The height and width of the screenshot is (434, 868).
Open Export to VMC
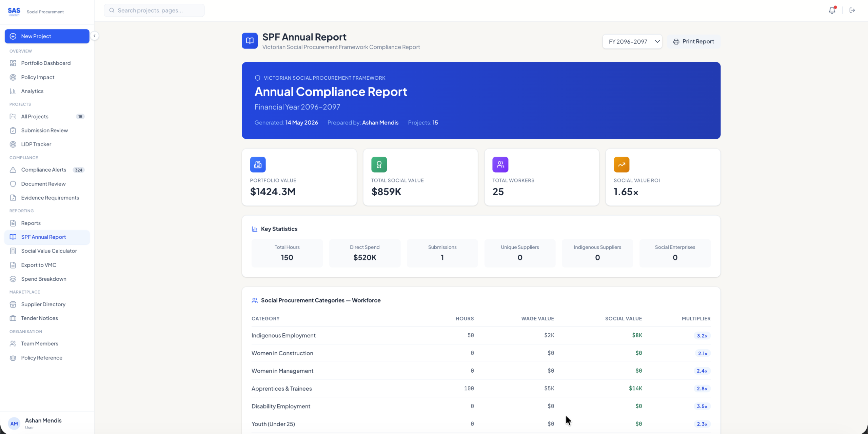[47, 265]
